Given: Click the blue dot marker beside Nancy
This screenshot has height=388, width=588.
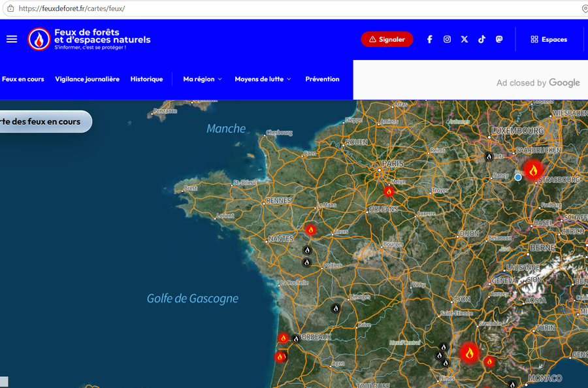Looking at the screenshot, I should (x=518, y=177).
